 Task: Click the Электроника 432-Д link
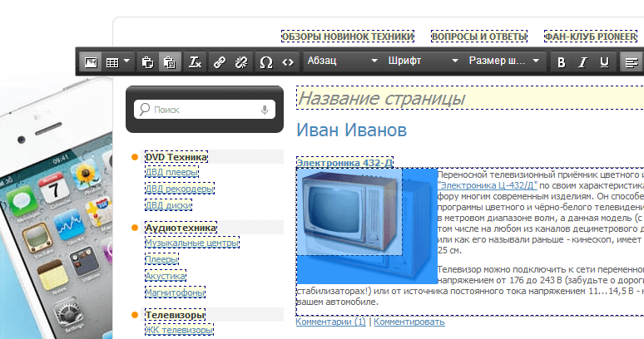[344, 163]
